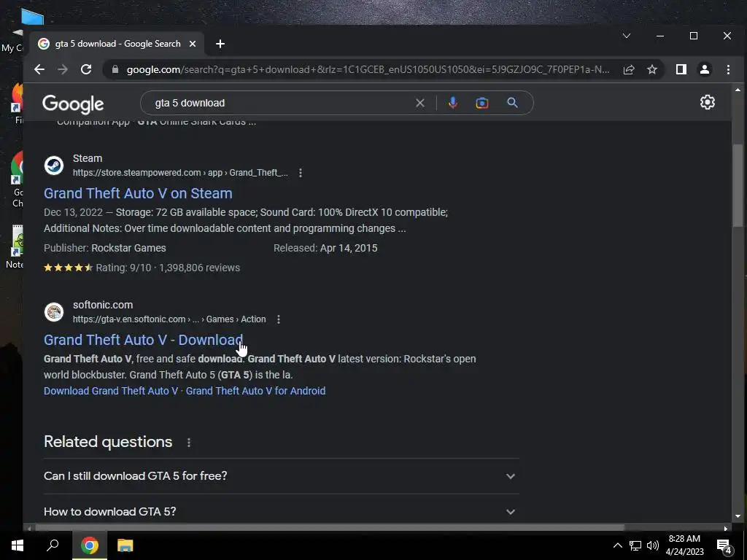Bookmark this page with the star icon
Screen dimensions: 747x560
(x=652, y=69)
